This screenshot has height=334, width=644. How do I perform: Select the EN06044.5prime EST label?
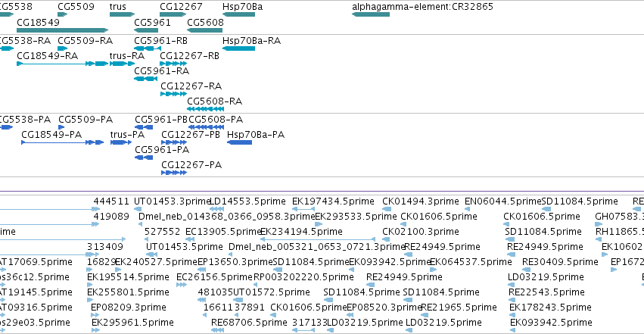[503, 201]
